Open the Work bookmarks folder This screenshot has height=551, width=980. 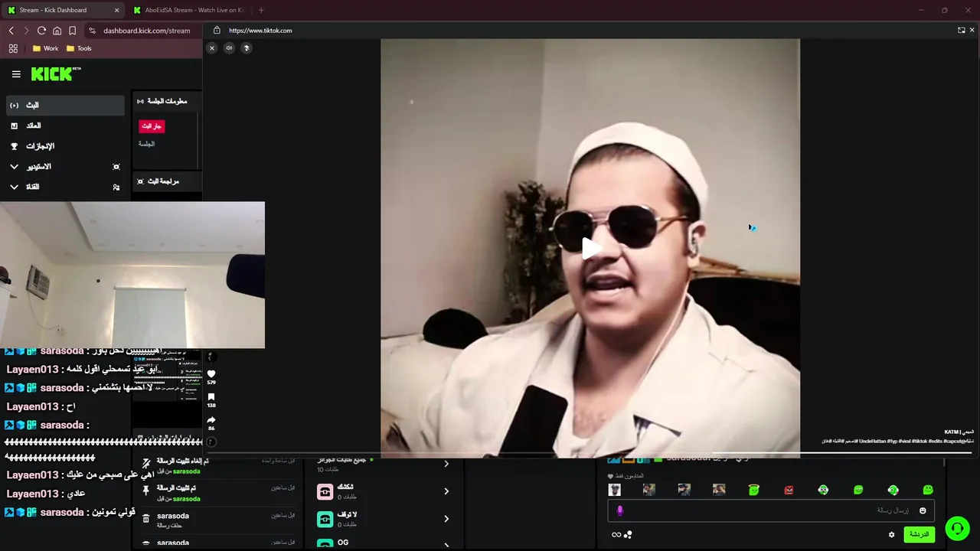(45, 48)
